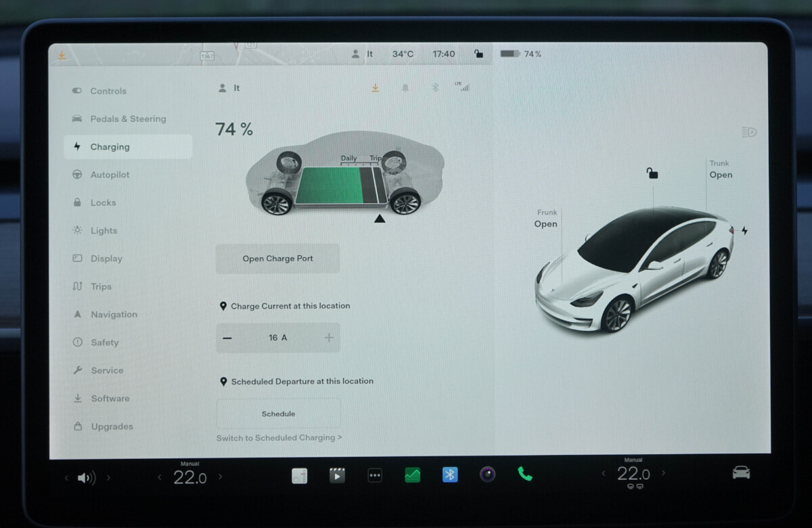Open the green Phone app

[x=525, y=474]
